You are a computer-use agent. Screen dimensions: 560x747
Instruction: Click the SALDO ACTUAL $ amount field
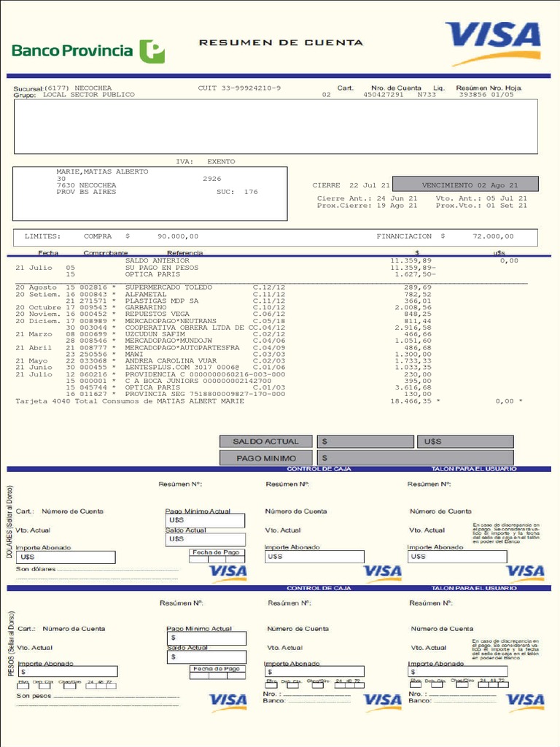[x=365, y=441]
